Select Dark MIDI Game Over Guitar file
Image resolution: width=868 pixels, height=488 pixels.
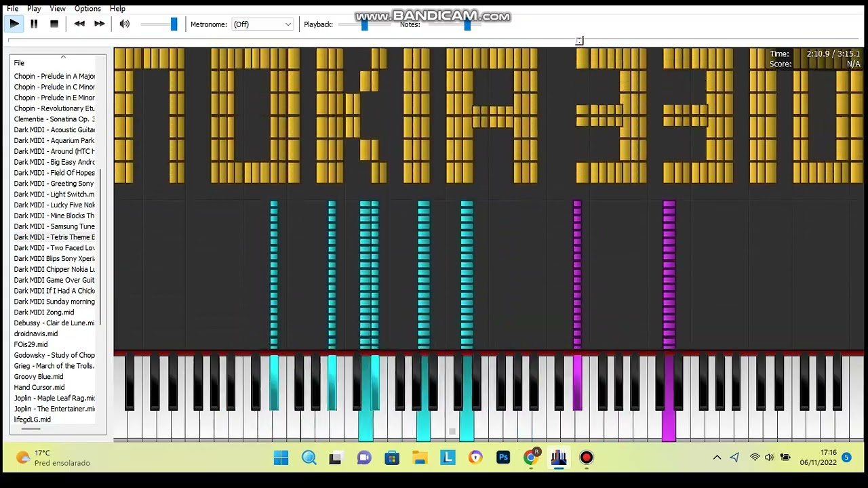coord(54,280)
